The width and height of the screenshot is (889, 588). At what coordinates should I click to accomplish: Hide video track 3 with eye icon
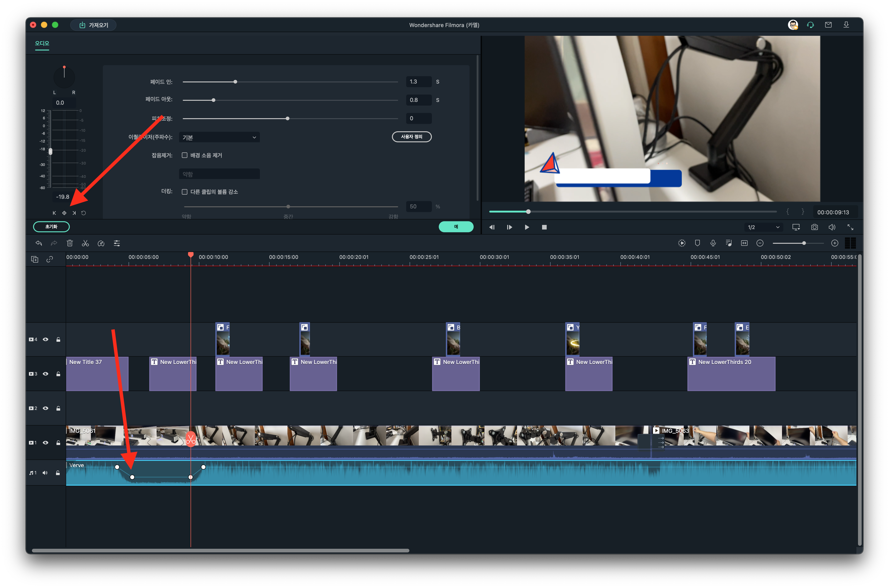tap(45, 374)
